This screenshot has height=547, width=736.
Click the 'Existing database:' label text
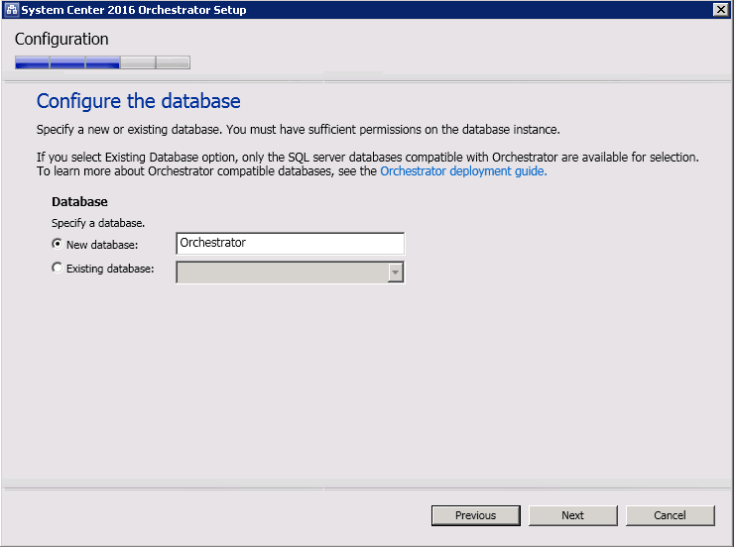109,269
